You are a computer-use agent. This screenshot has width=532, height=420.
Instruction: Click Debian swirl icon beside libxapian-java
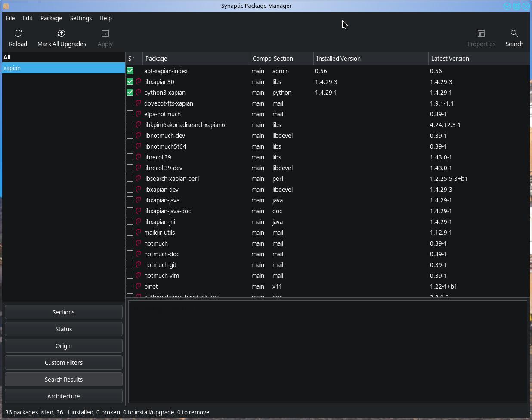point(139,200)
